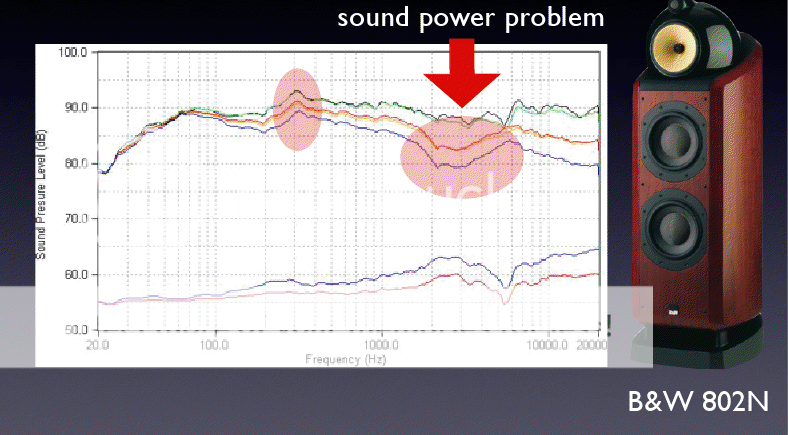
Task: Select the "sound power problem" title text
Action: (472, 17)
